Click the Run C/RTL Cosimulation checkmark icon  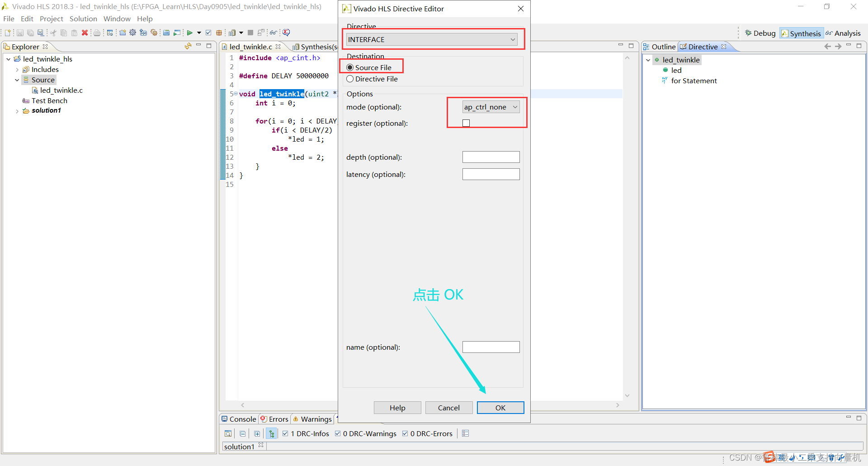click(x=208, y=33)
